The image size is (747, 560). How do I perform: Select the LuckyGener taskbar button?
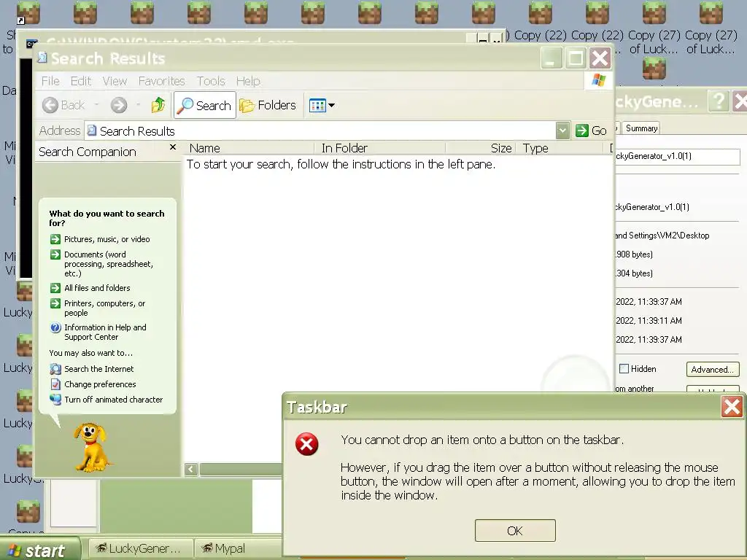tap(141, 548)
